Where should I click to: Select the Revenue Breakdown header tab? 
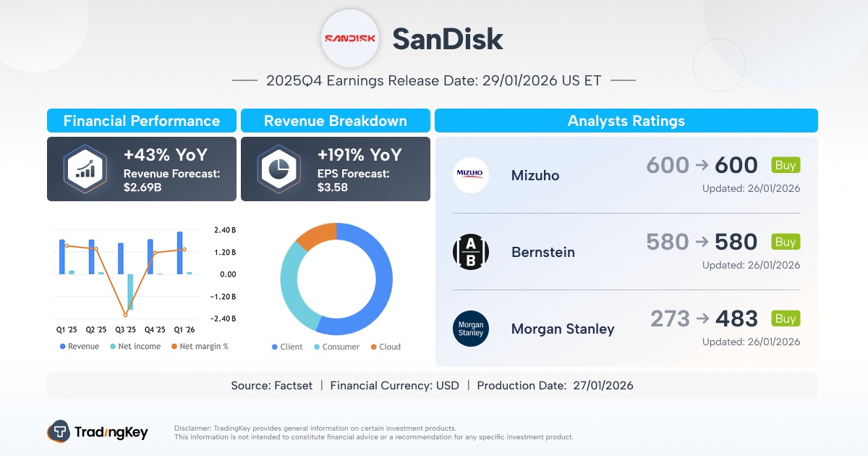click(336, 121)
